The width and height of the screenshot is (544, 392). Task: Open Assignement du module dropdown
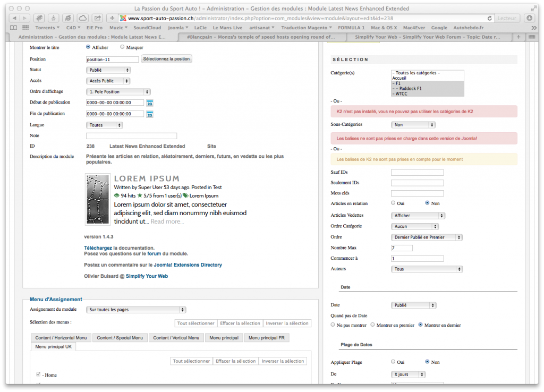click(136, 310)
